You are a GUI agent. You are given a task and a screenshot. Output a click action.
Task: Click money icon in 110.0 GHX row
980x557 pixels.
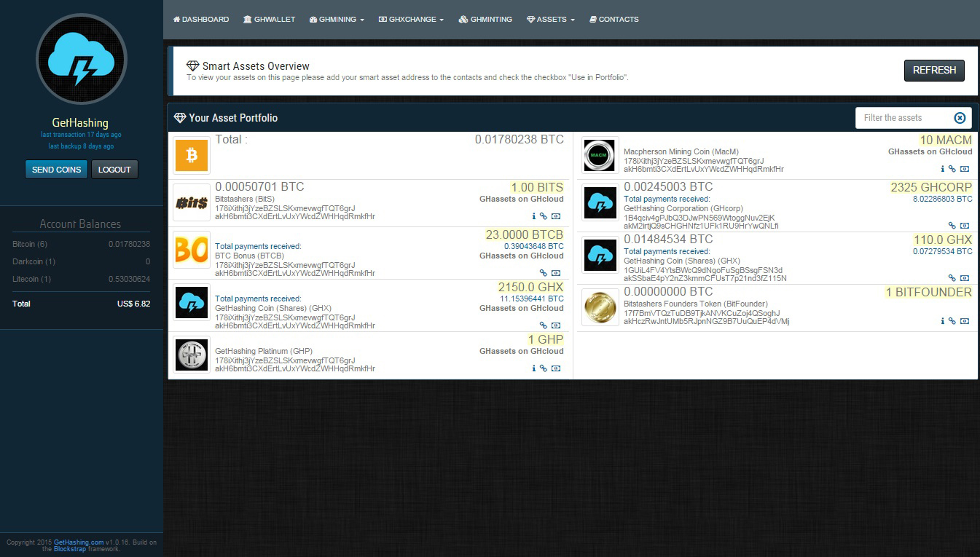[x=965, y=278]
